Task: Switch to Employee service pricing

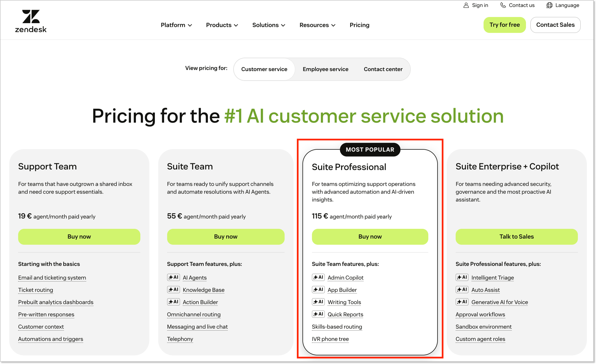Action: pyautogui.click(x=325, y=69)
